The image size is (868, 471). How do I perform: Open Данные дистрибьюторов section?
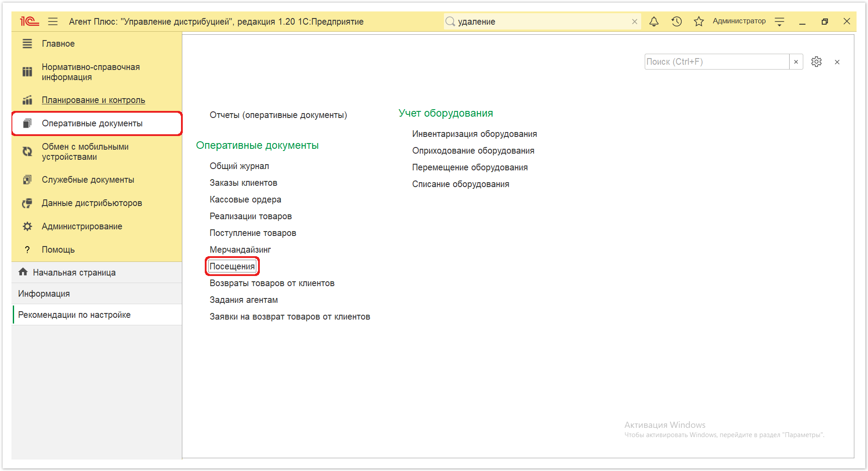coord(92,203)
